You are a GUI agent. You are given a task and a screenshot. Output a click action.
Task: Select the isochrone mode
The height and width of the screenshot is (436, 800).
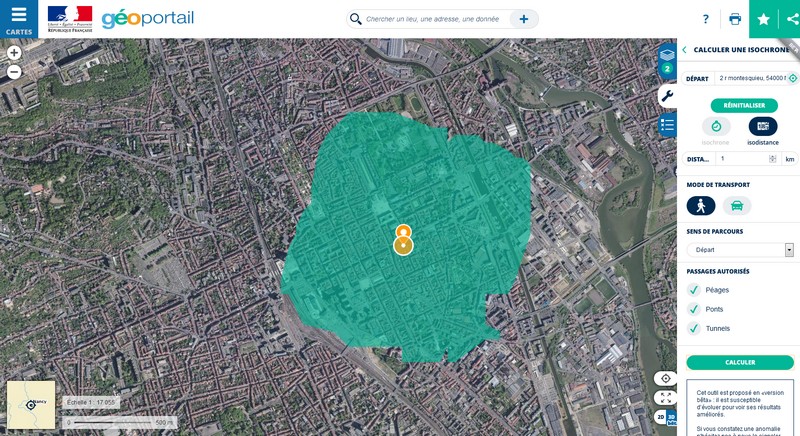[x=716, y=126]
